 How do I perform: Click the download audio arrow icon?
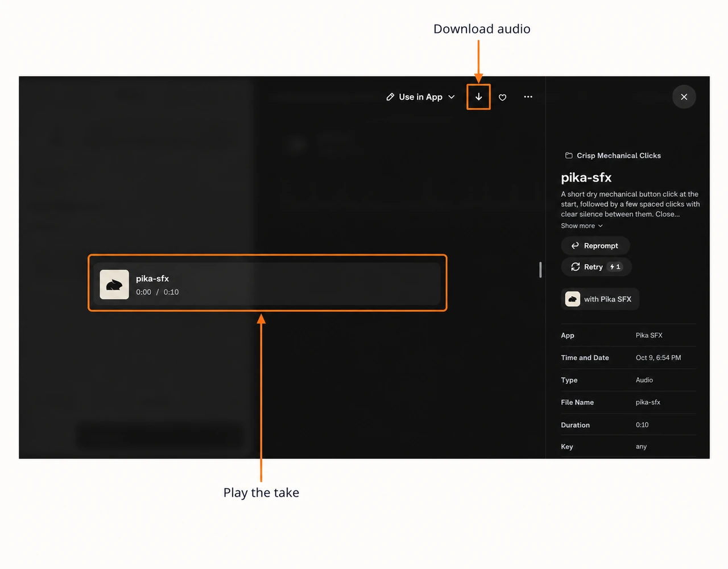(x=478, y=97)
